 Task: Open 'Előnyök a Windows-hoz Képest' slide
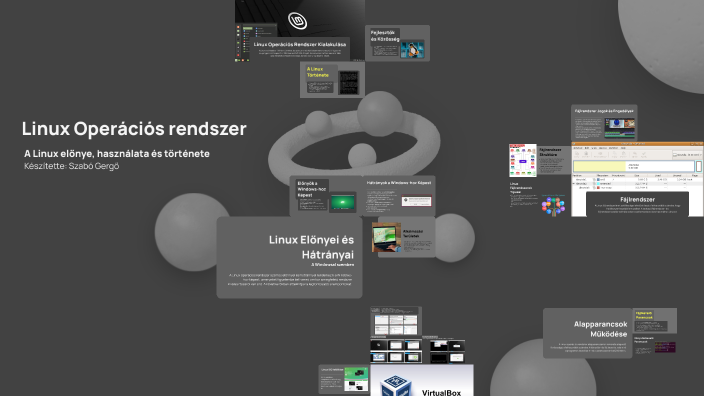point(326,196)
